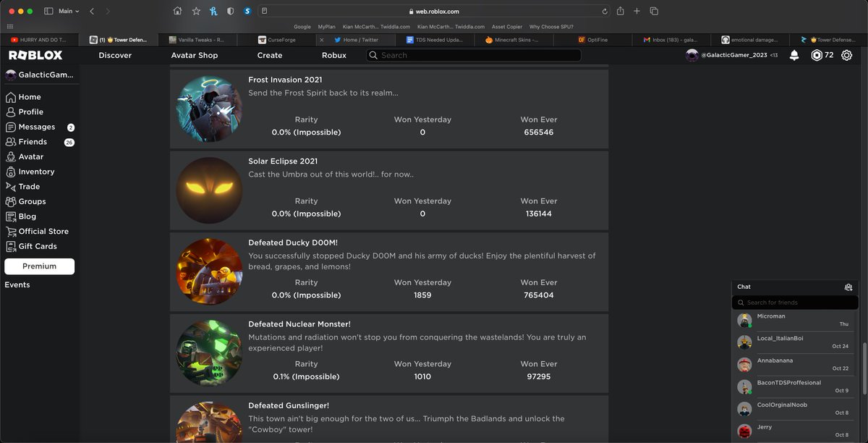Click the Defeated Gunslinger! badge title
Image resolution: width=868 pixels, height=443 pixels.
point(289,406)
